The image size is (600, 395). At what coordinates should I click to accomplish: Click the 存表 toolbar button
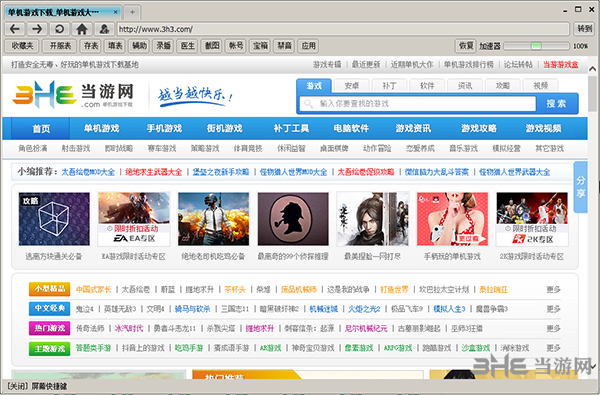(x=91, y=46)
